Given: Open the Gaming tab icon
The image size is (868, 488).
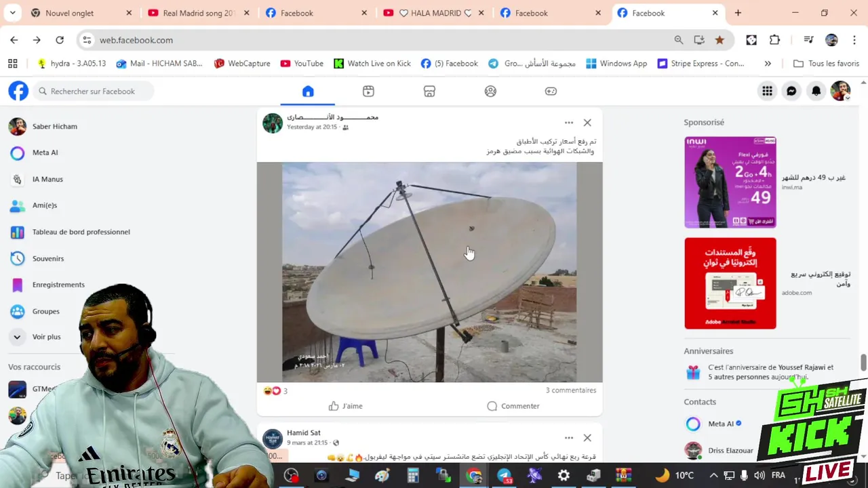Looking at the screenshot, I should [551, 91].
